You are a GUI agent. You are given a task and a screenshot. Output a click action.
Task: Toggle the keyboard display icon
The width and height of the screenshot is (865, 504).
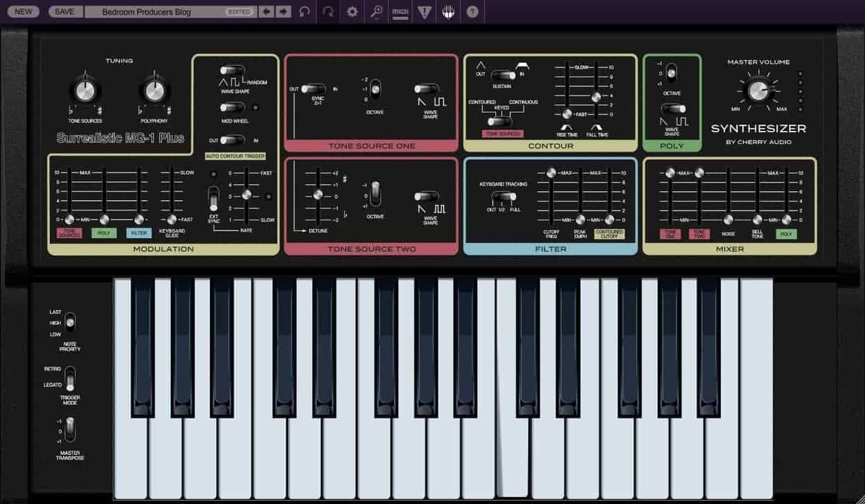(x=448, y=12)
